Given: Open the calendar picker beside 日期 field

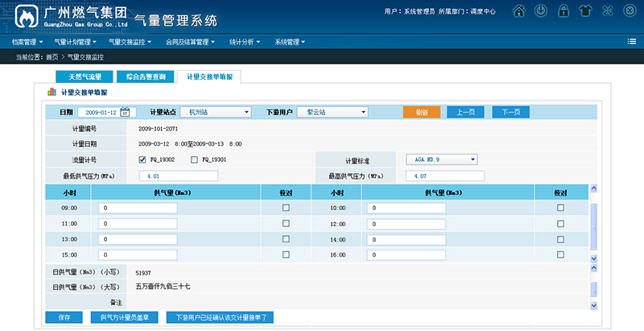Looking at the screenshot, I should tap(134, 112).
